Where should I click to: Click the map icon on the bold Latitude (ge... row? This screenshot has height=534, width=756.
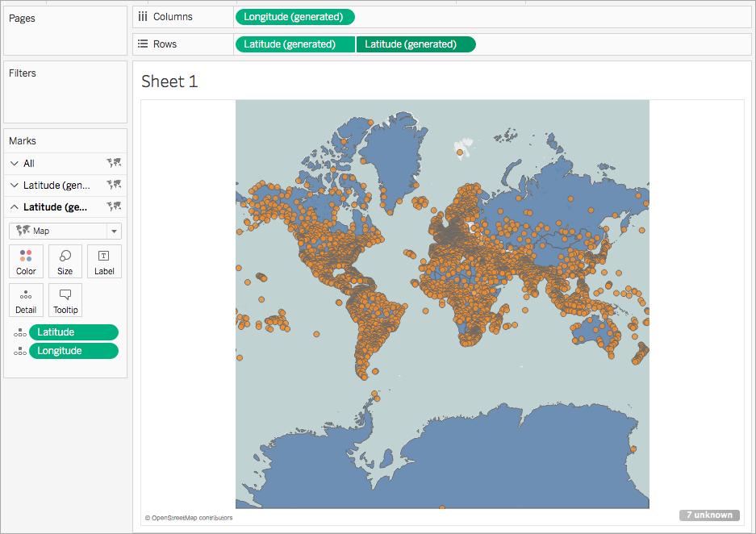(x=114, y=207)
